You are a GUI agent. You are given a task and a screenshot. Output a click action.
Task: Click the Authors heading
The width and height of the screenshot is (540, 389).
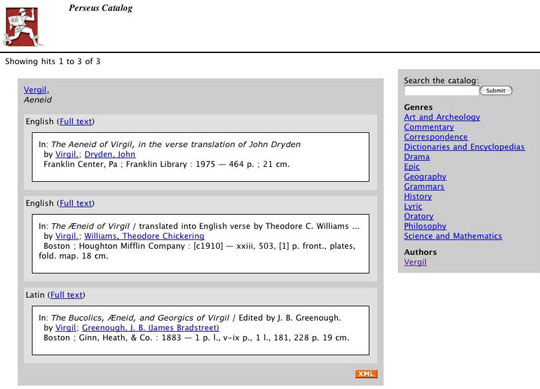420,252
